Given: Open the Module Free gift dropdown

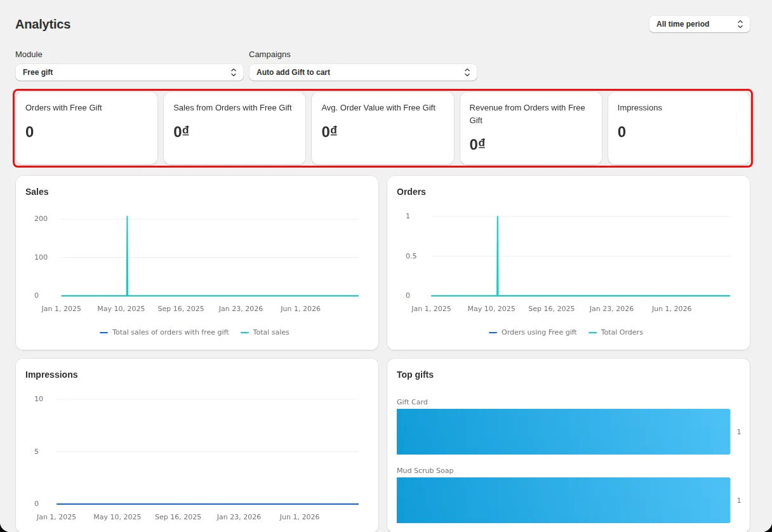Looking at the screenshot, I should pyautogui.click(x=130, y=72).
